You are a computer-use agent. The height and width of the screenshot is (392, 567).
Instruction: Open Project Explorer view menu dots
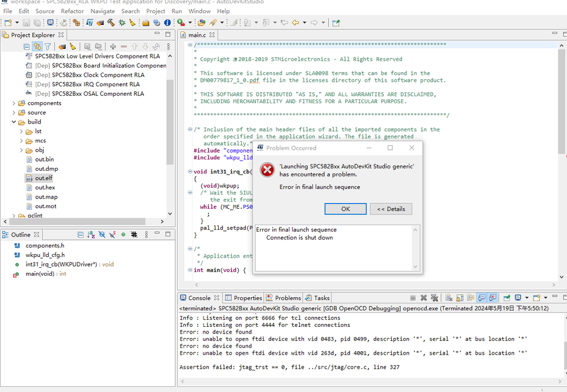click(169, 47)
